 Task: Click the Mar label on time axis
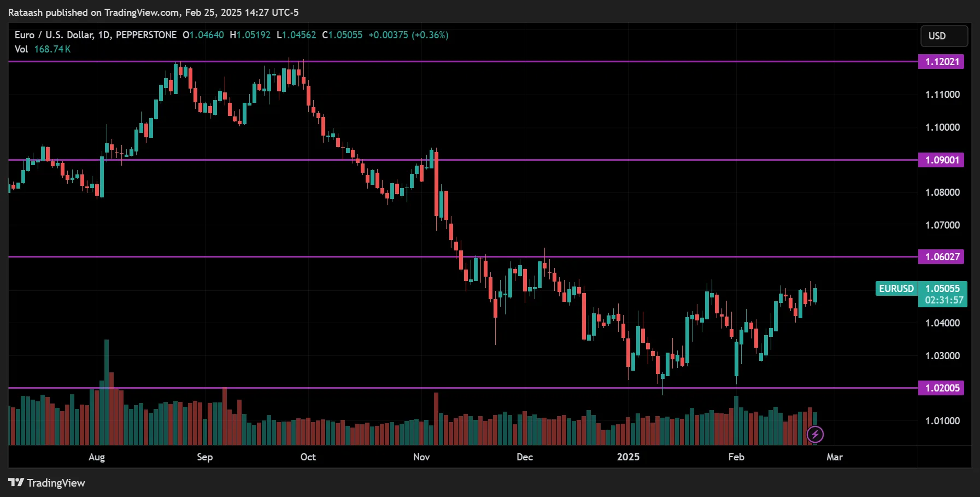(834, 457)
